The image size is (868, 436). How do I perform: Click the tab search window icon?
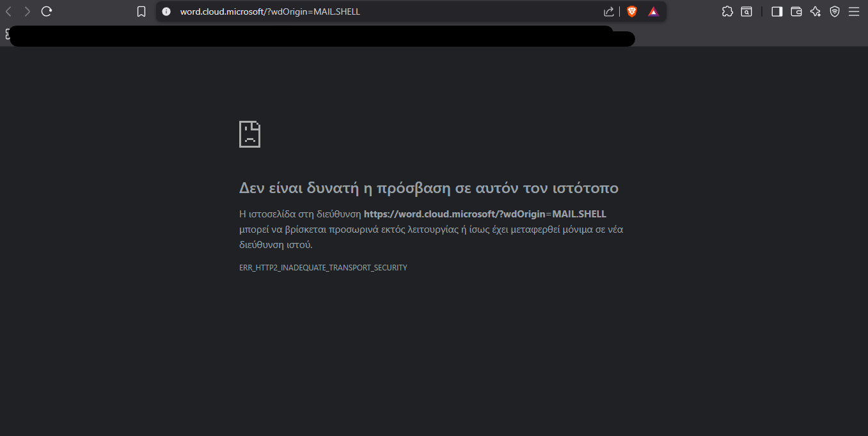(x=746, y=12)
